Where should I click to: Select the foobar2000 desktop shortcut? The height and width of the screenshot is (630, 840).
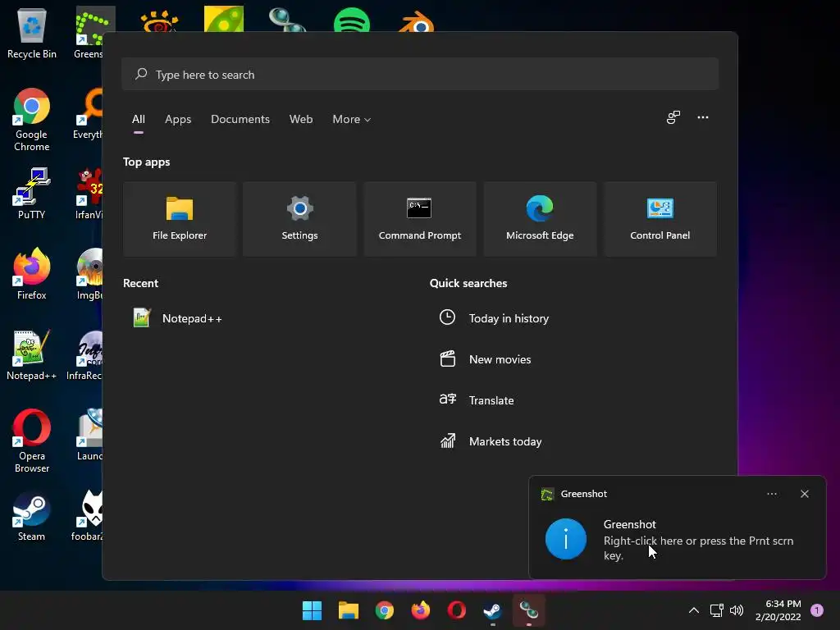point(87,517)
